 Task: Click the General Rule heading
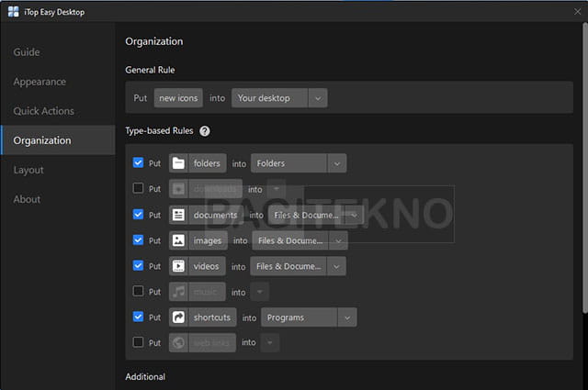click(x=150, y=70)
